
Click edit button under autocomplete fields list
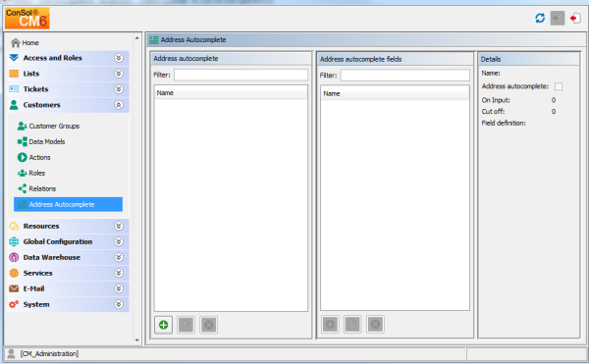point(352,324)
